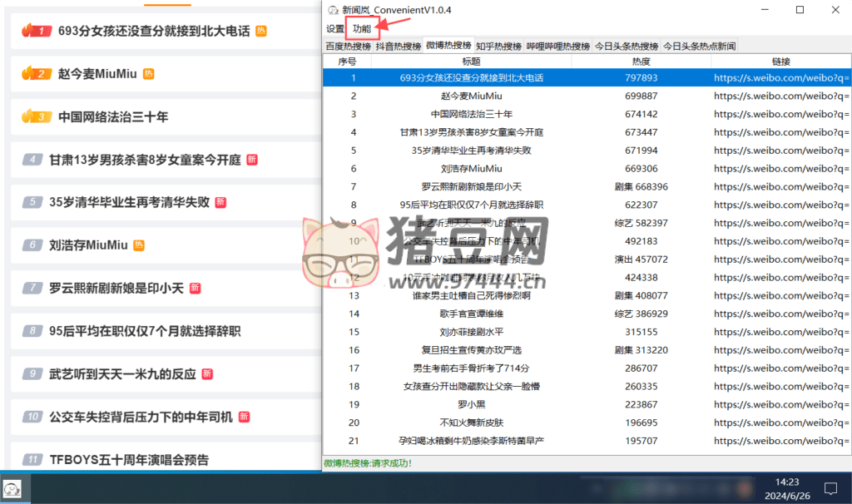
Task: Click the flame rank 1 icon
Action: point(34,31)
